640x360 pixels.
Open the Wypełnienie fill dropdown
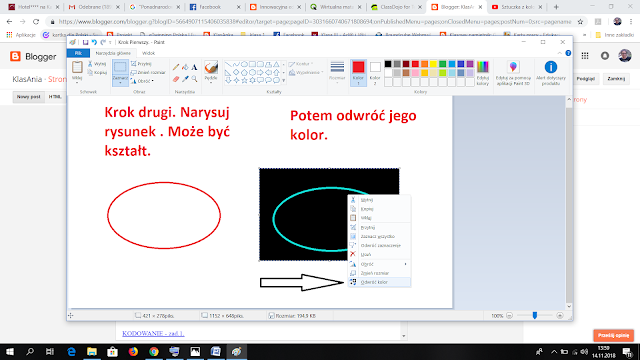[x=306, y=73]
